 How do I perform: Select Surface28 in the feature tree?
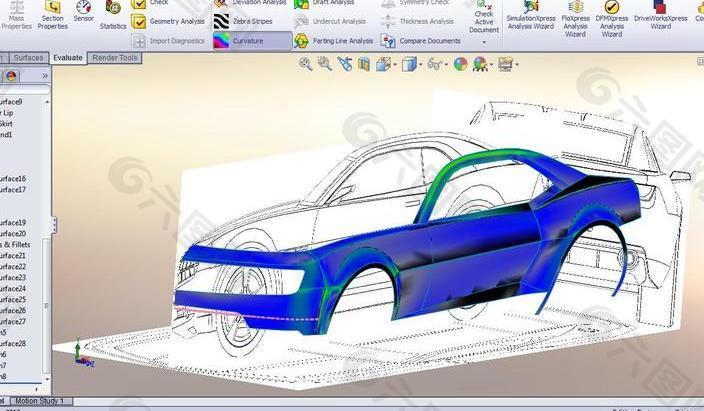13,344
